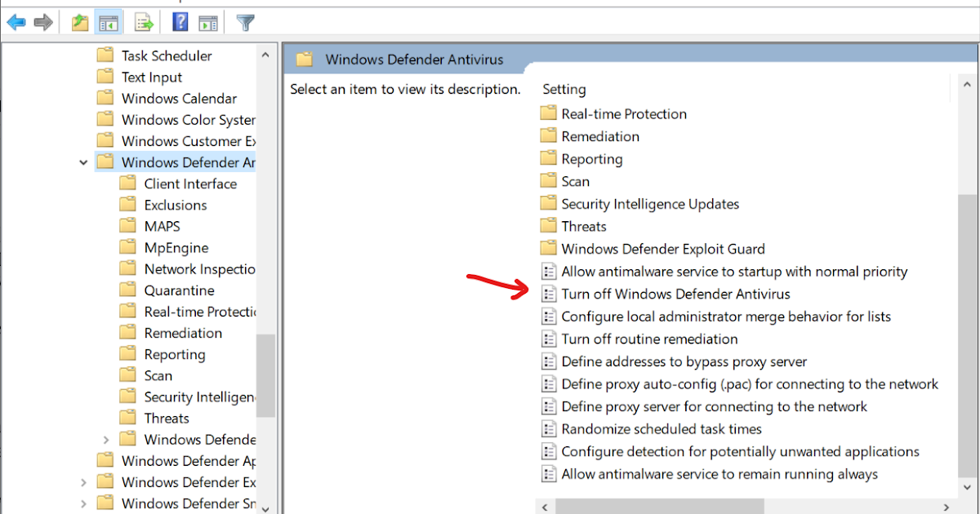Image resolution: width=980 pixels, height=514 pixels.
Task: Go forward with the right arrow toolbar icon
Action: pyautogui.click(x=43, y=23)
